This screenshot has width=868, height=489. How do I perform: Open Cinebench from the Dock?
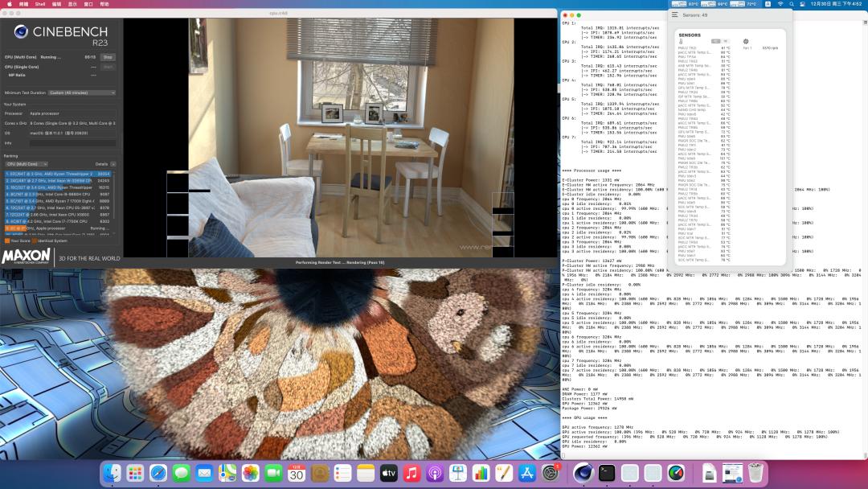click(583, 473)
